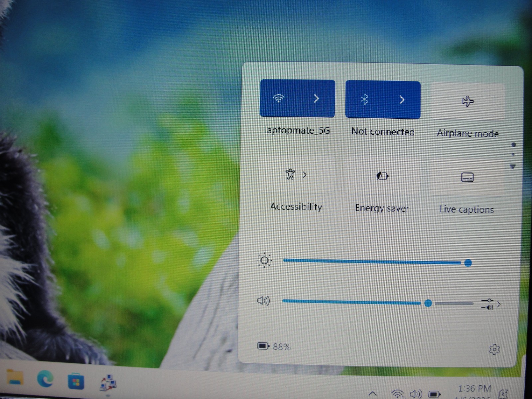Open the sound output selector
Image resolution: width=532 pixels, height=399 pixels.
pos(491,304)
